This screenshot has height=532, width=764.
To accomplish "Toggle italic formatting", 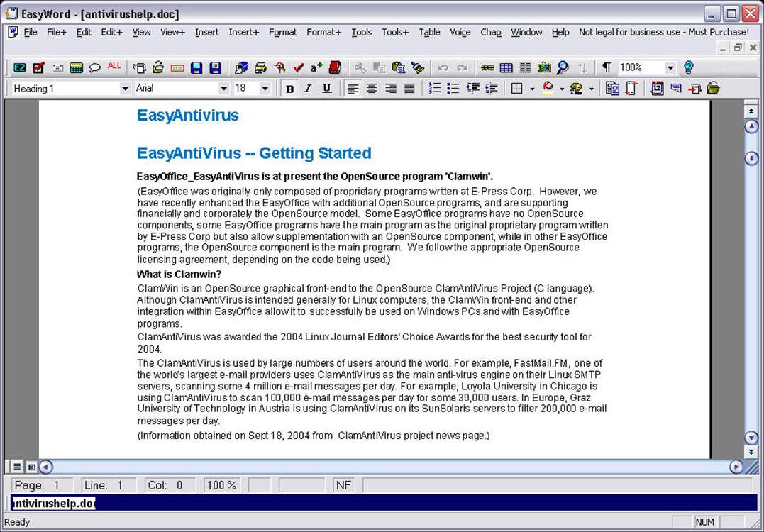I will pyautogui.click(x=308, y=89).
